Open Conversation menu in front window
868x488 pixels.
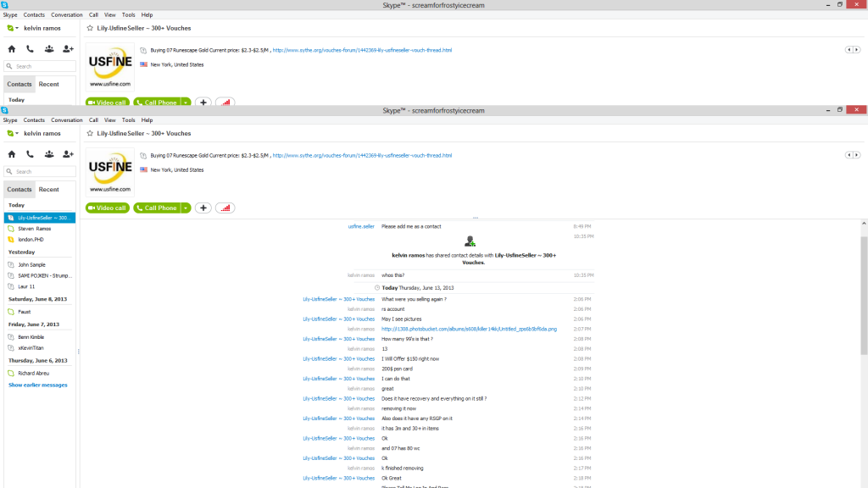tap(66, 120)
